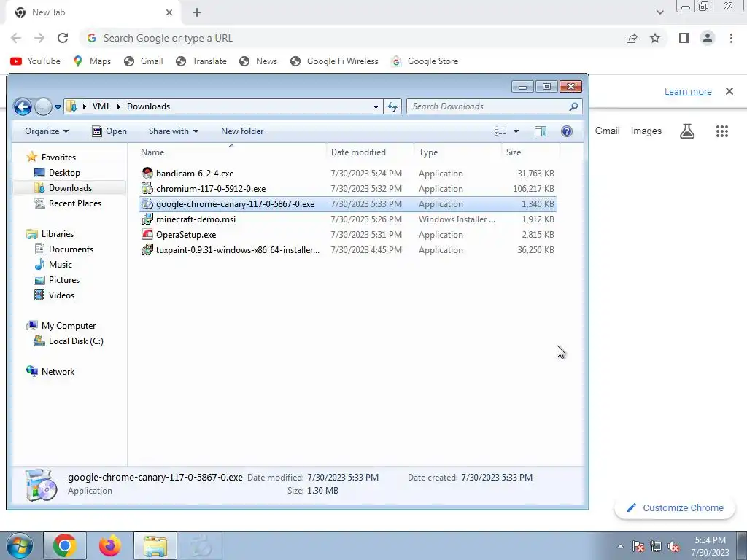Open the Search Labs flask icon
Image resolution: width=747 pixels, height=560 pixels.
pos(687,131)
